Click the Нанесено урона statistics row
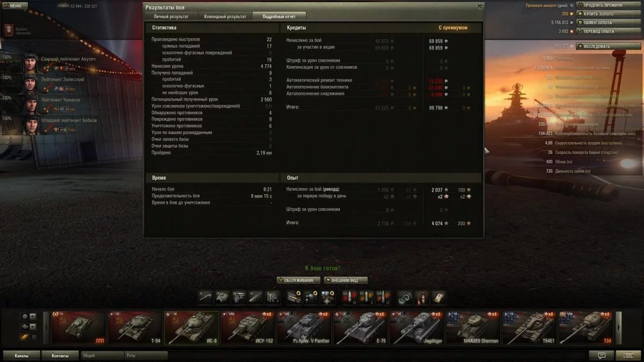Viewport: 644px width, 362px height. (211, 66)
